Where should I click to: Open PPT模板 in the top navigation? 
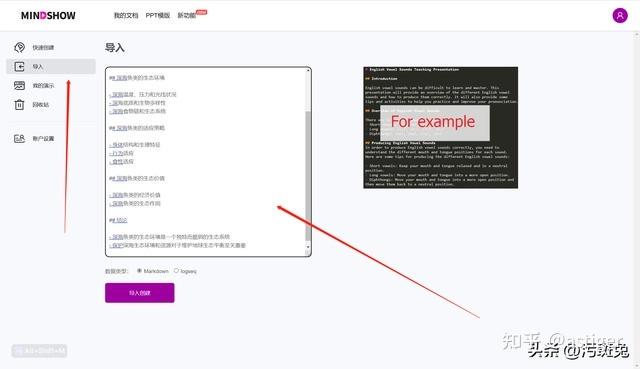coord(158,15)
